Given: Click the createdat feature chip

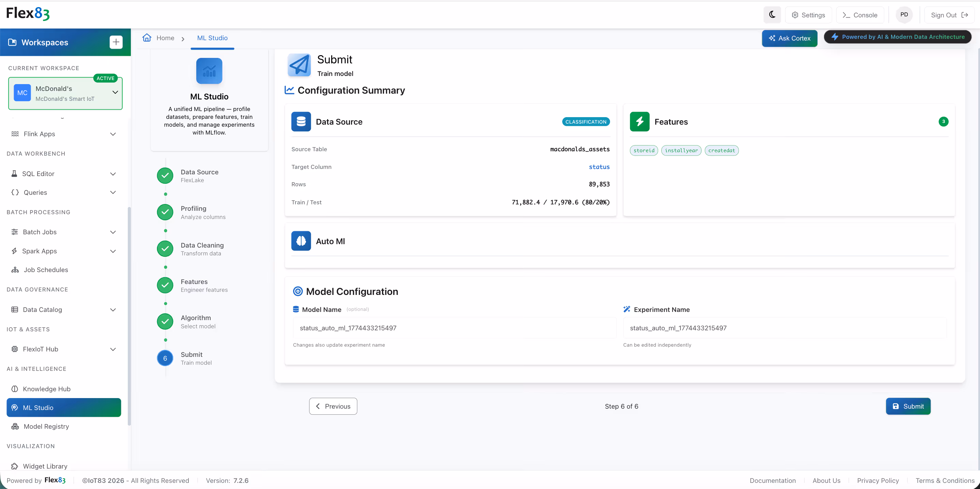Looking at the screenshot, I should click(722, 151).
